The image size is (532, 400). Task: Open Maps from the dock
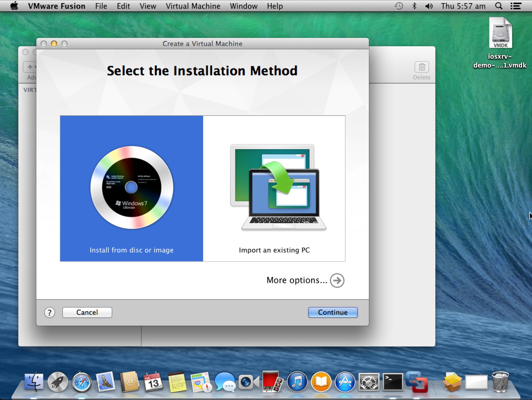[x=201, y=383]
